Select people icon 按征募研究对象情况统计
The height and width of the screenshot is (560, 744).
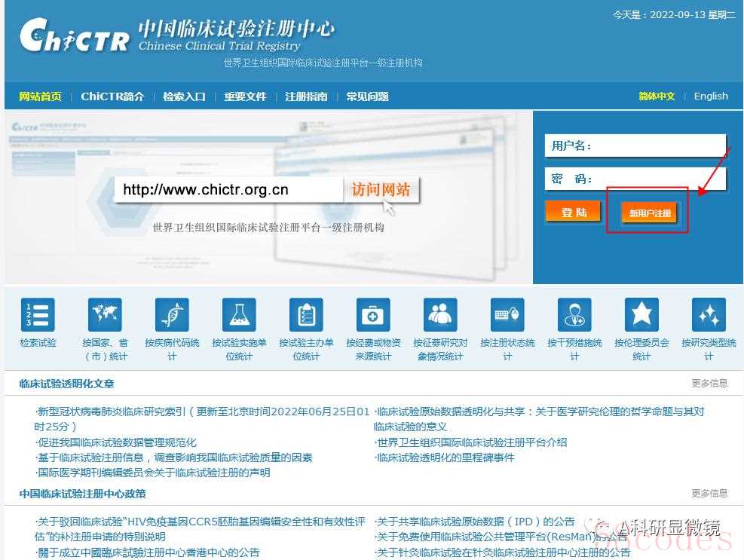tap(440, 314)
